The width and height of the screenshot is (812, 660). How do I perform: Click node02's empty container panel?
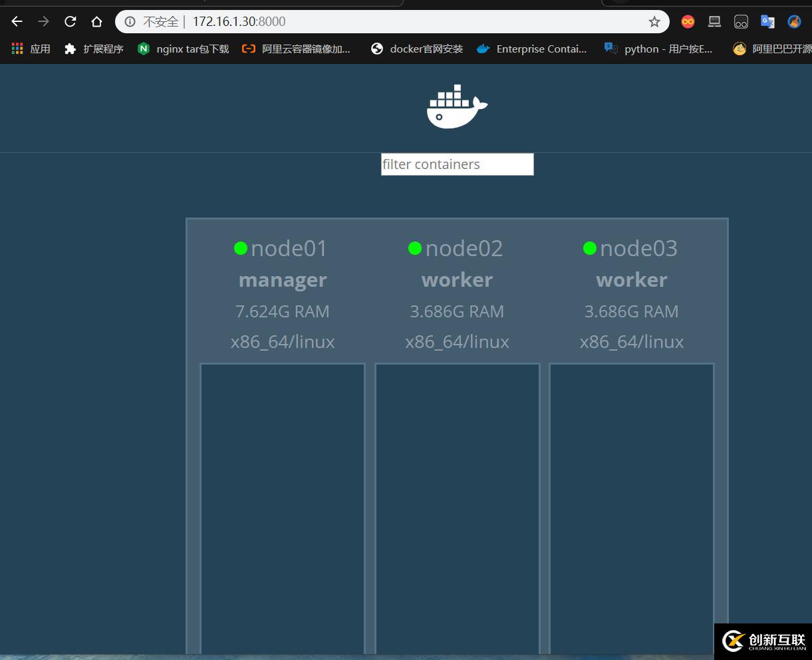point(458,509)
